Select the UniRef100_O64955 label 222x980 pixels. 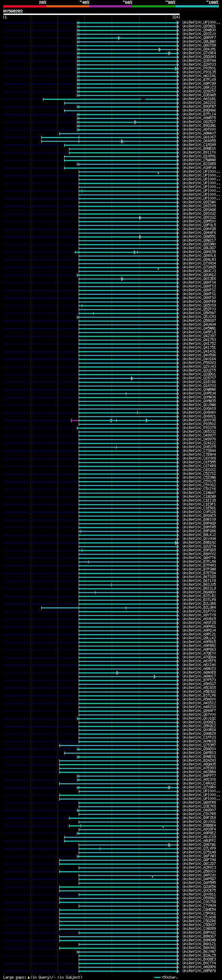coord(199,141)
